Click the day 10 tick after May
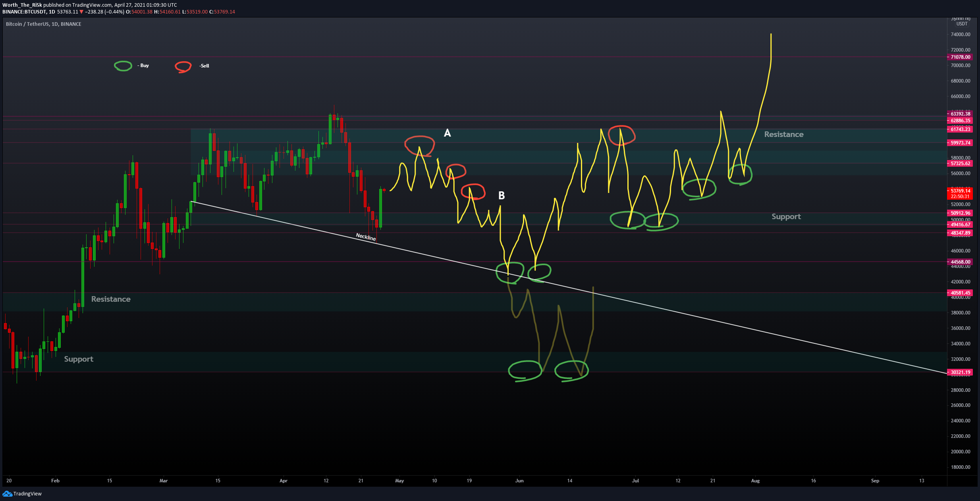 (x=434, y=481)
